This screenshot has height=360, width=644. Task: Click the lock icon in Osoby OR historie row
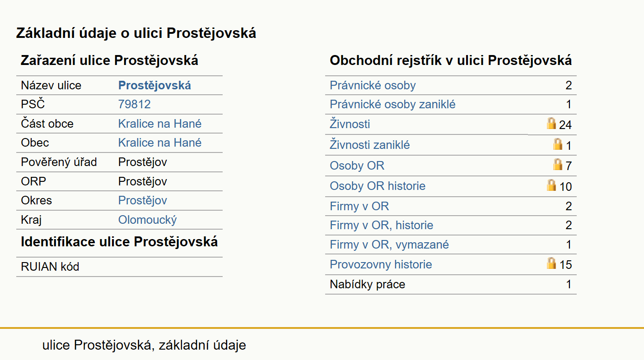pos(551,185)
